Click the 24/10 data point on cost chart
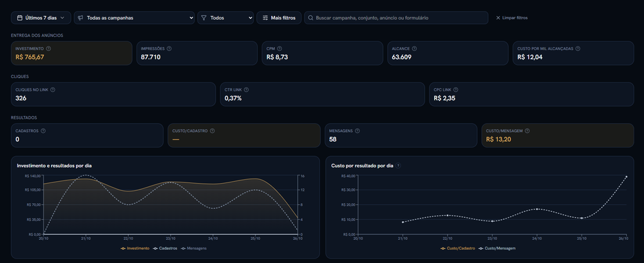Viewport: 644px width, 263px height. point(537,209)
